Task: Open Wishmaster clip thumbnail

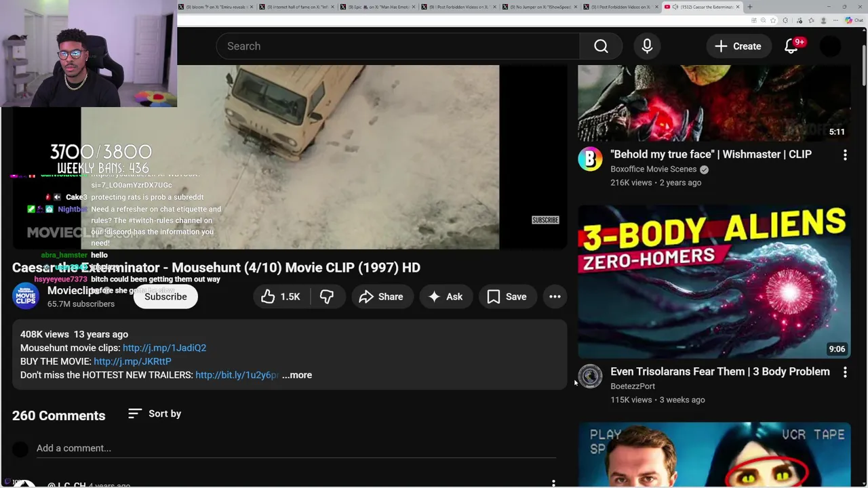Action: tap(714, 103)
